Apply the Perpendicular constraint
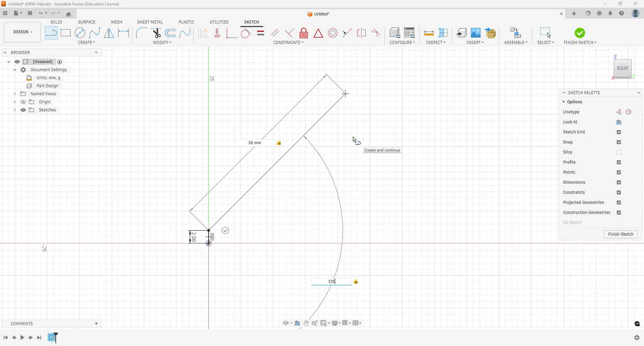 (x=289, y=33)
